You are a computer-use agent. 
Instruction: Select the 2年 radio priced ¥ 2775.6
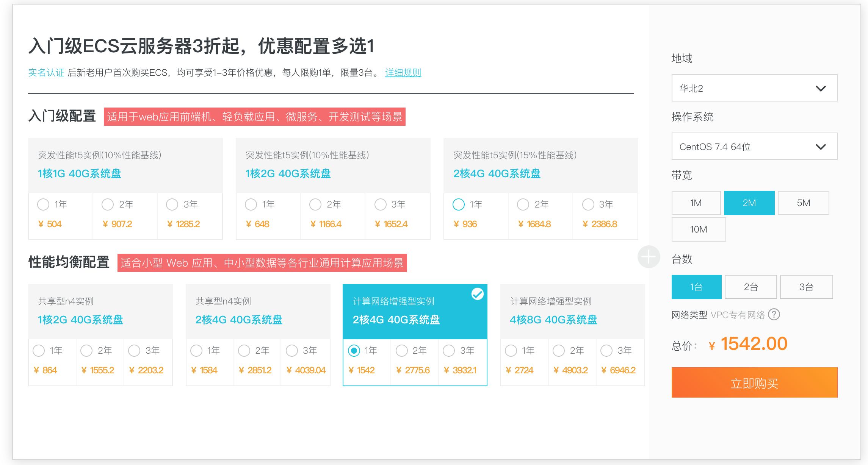[402, 351]
